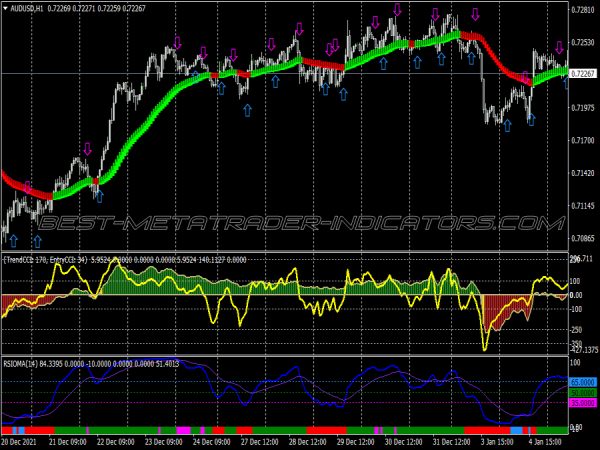Click the Best-MetaTrader-Indicators.com watermark
Viewport: 600px width, 450px height.
[300, 222]
